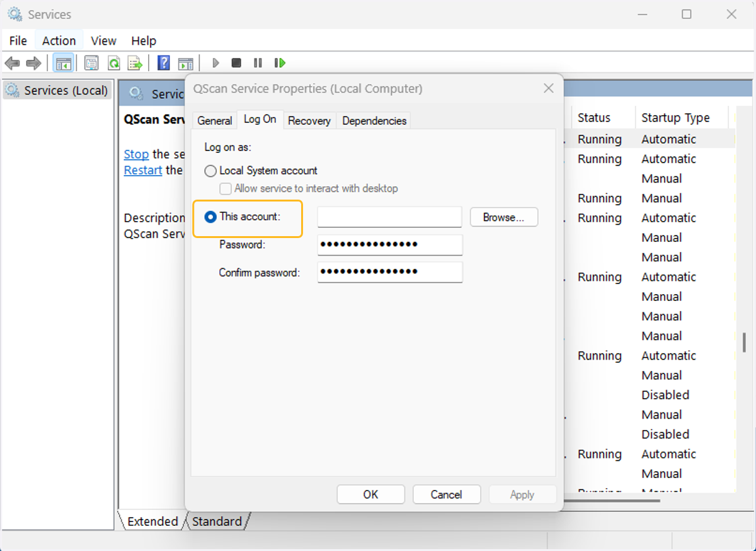This screenshot has width=756, height=551.
Task: Click the 'Description' text in the left pane
Action: [x=154, y=218]
